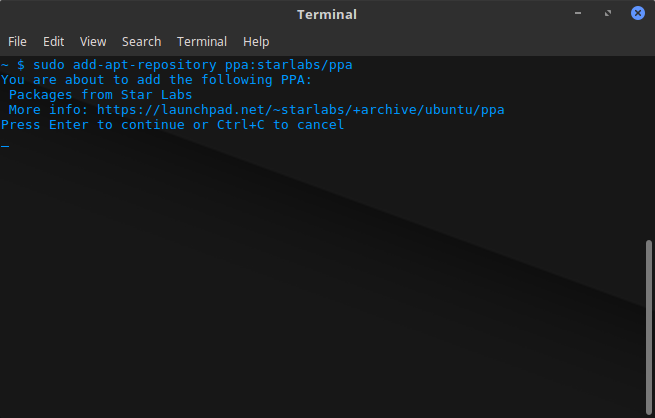Click the restore/maximize window icon

point(608,13)
